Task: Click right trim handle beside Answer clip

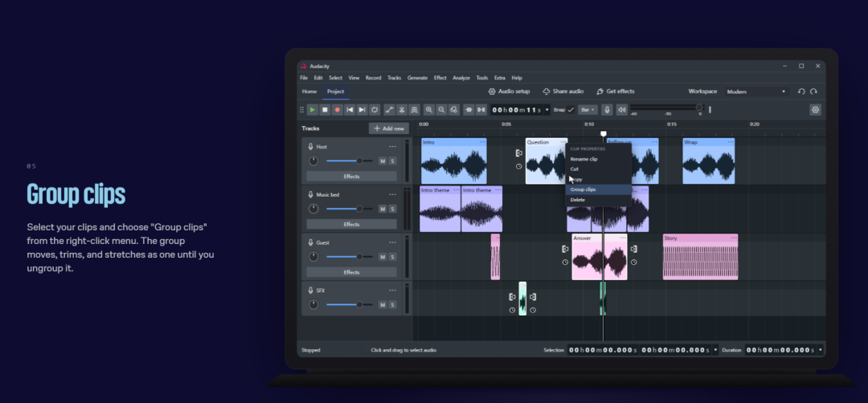Action: 634,250
